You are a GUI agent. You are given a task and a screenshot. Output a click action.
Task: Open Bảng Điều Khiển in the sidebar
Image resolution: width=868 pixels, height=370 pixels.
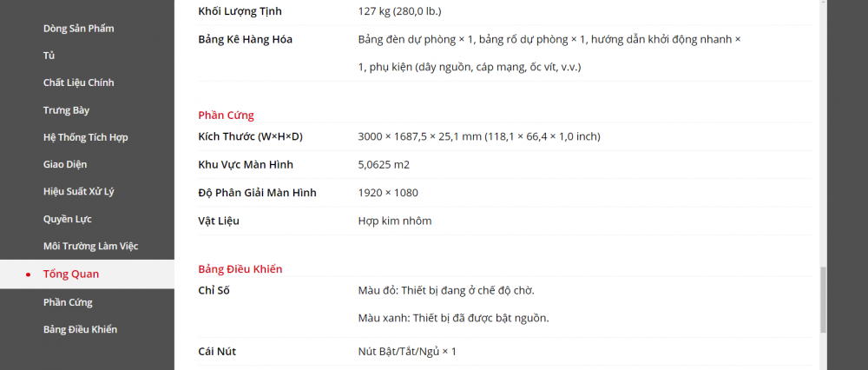click(80, 329)
